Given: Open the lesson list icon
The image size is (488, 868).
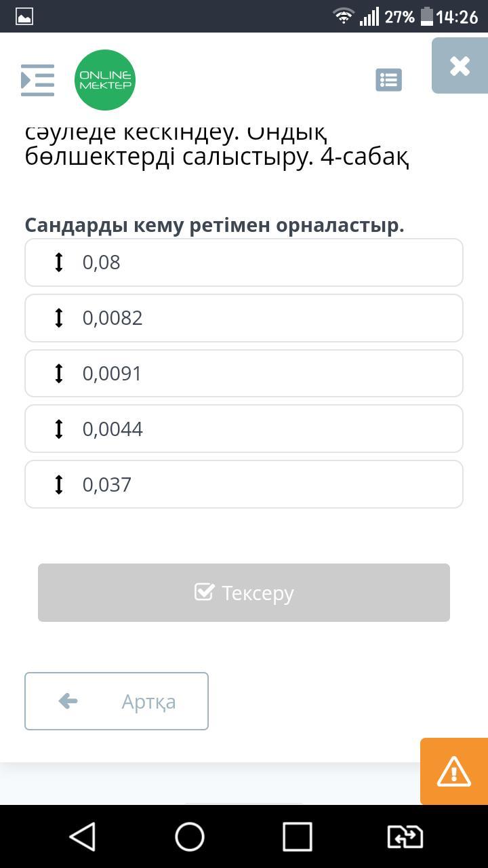Looking at the screenshot, I should coord(388,80).
